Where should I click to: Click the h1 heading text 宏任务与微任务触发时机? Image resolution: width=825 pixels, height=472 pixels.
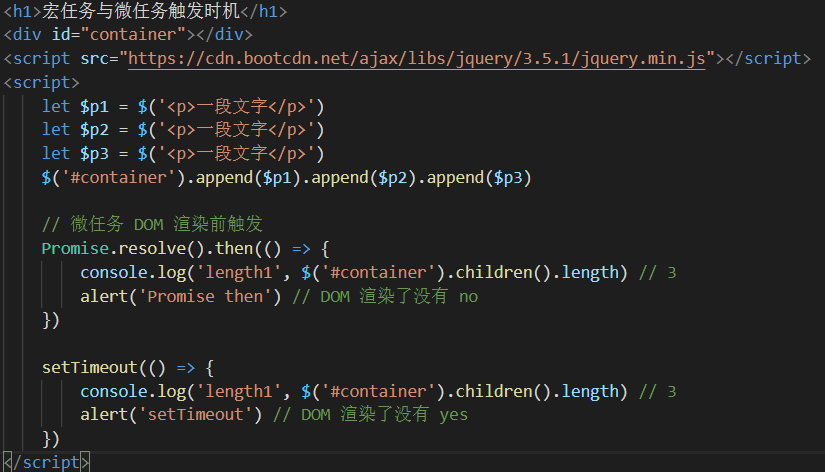tap(141, 11)
